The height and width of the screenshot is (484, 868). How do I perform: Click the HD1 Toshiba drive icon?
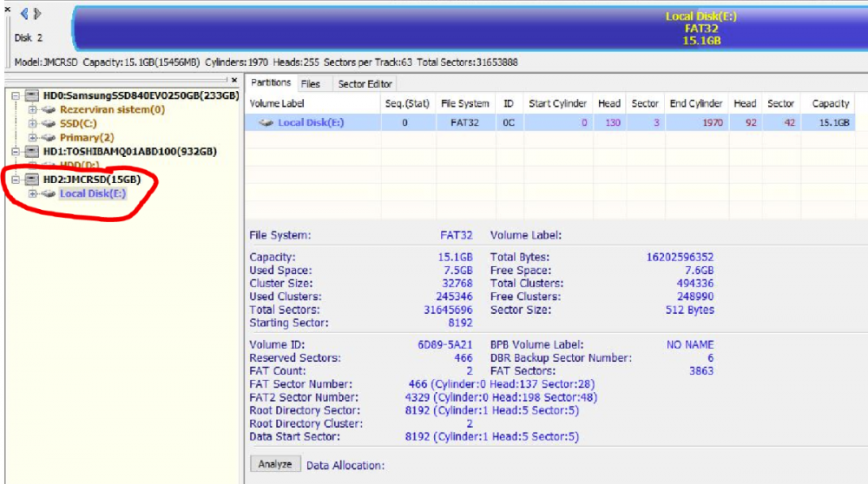tap(32, 151)
